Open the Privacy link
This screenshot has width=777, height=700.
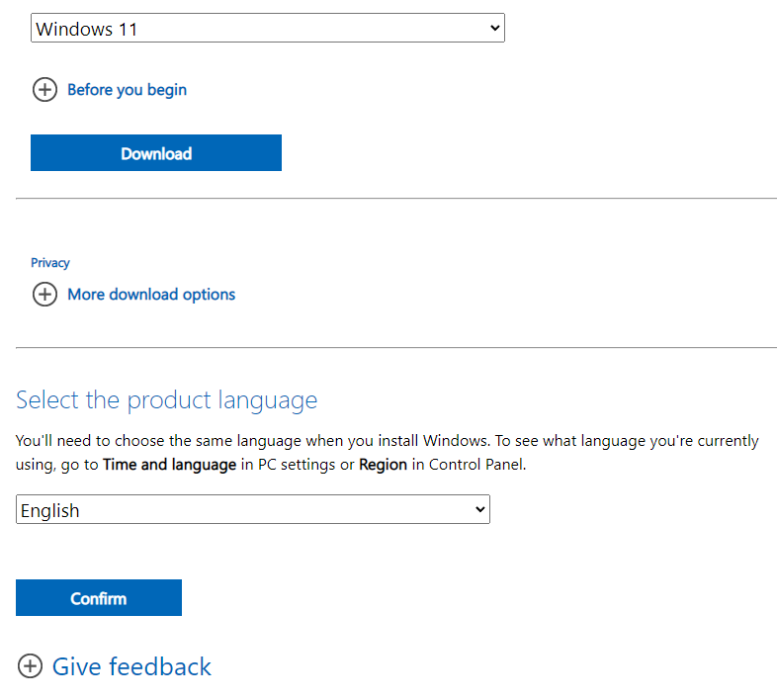click(50, 263)
